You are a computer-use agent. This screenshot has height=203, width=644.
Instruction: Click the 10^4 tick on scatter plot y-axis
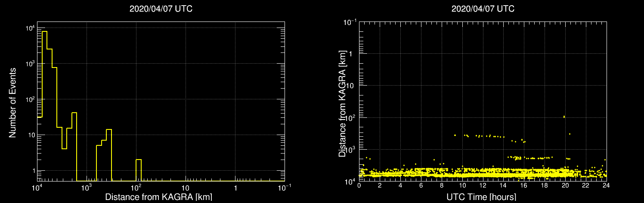click(350, 181)
